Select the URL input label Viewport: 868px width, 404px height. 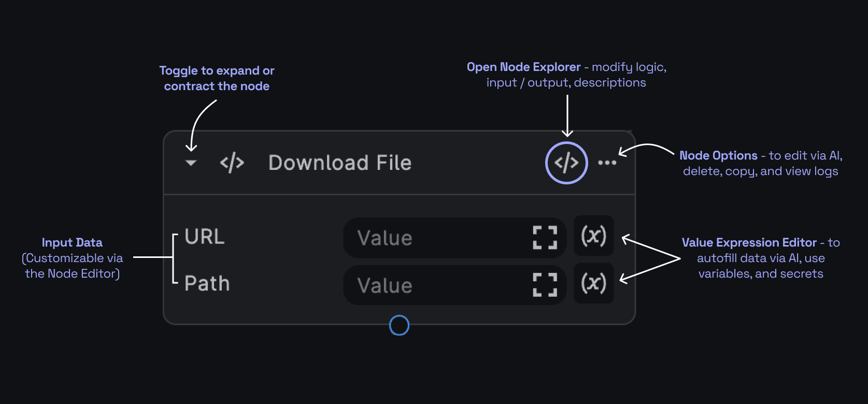pos(205,237)
